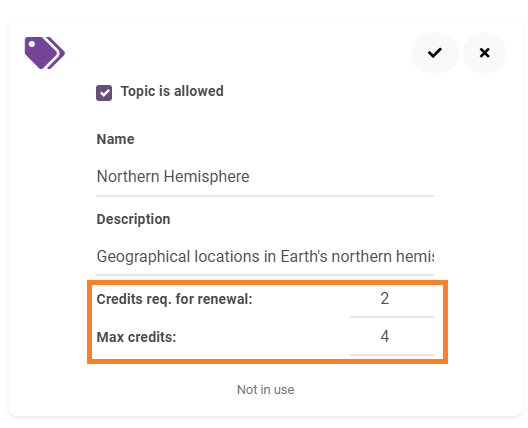
Task: Place cursor after the word Hemisphere
Action: tap(250, 177)
